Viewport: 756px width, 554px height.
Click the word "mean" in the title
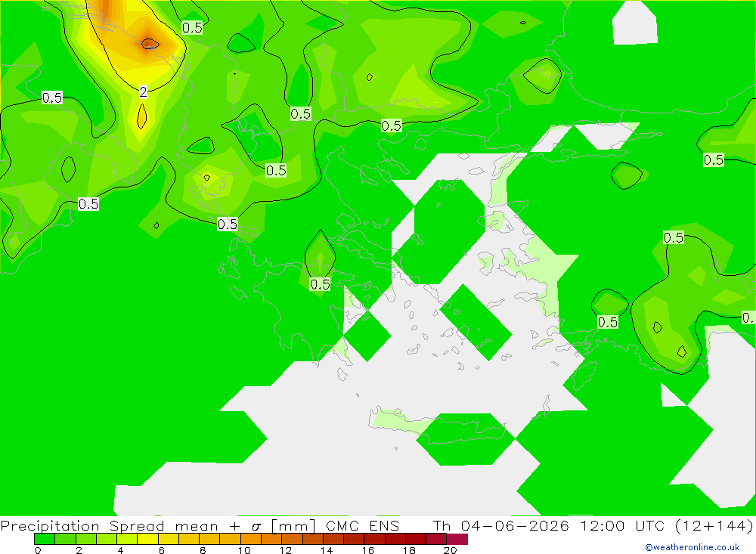pos(197,526)
